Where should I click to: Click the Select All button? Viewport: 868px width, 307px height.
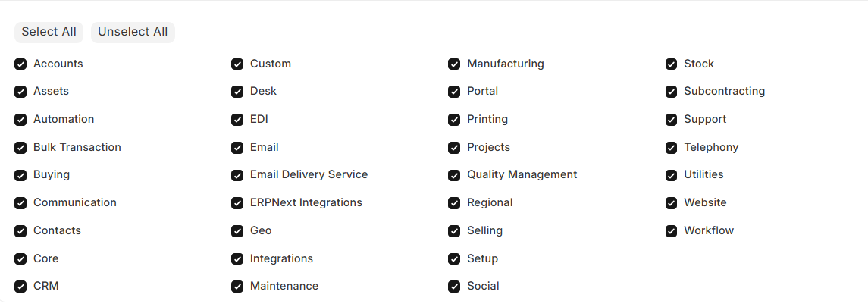point(49,32)
